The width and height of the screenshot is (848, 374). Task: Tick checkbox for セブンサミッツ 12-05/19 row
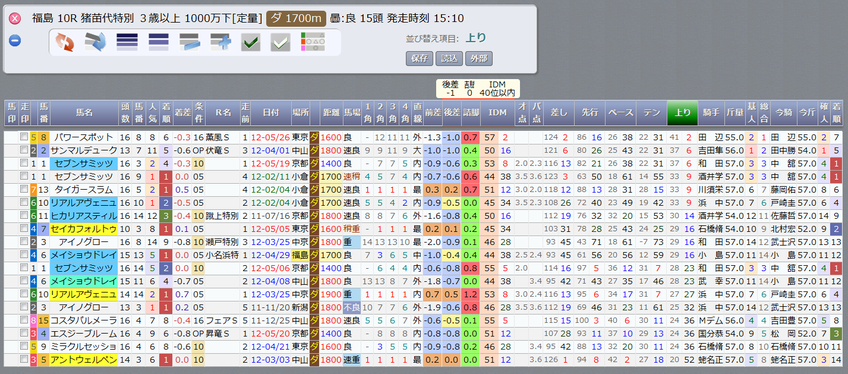pyautogui.click(x=23, y=164)
